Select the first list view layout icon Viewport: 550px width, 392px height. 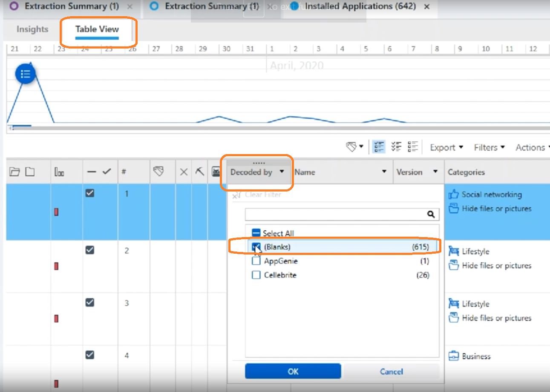point(379,146)
